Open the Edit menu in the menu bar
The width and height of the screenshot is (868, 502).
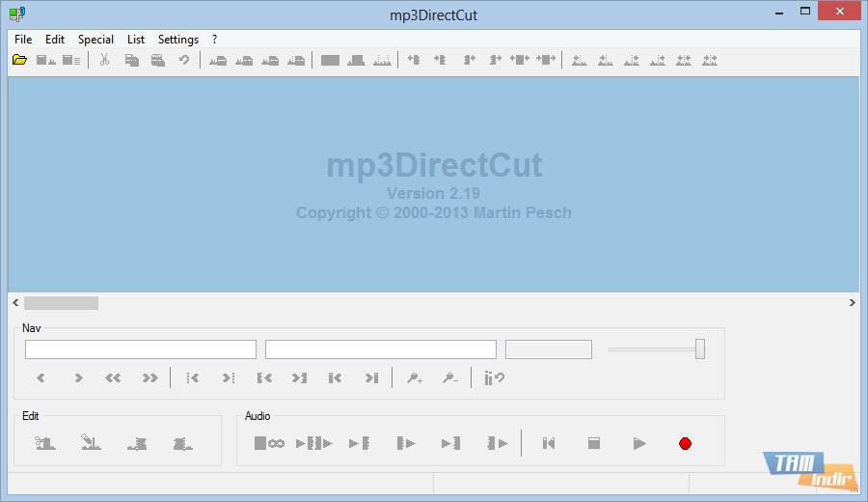55,40
